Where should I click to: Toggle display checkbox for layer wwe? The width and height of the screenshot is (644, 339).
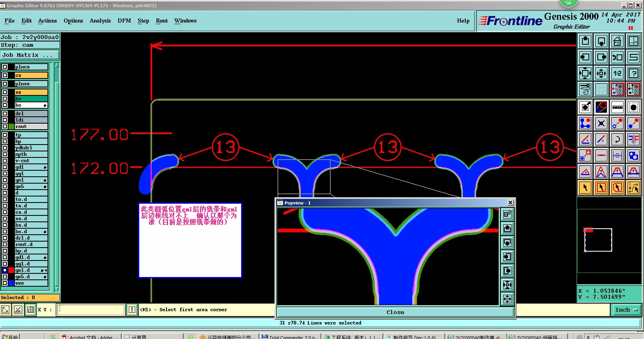point(5,283)
